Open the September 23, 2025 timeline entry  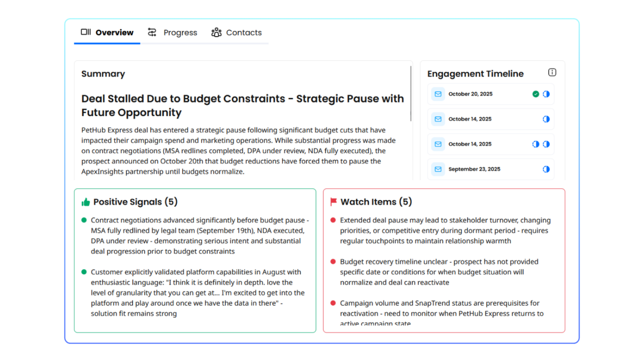pos(474,169)
